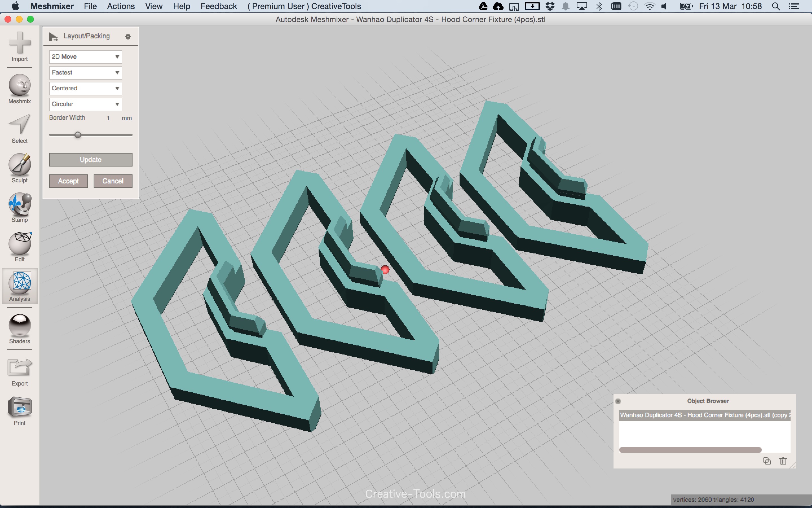Screen dimensions: 812x508
Task: Click the Time Machine menu bar icon
Action: click(x=633, y=6)
